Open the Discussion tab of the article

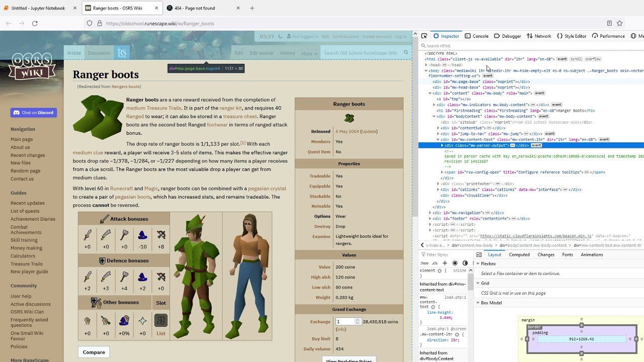coord(99,53)
